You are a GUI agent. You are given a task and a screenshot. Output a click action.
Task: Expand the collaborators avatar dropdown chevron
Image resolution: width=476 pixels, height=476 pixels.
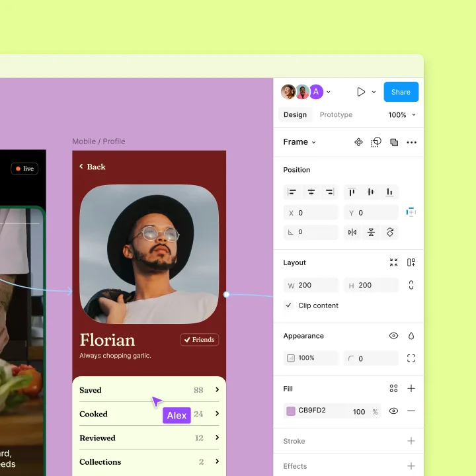point(329,92)
